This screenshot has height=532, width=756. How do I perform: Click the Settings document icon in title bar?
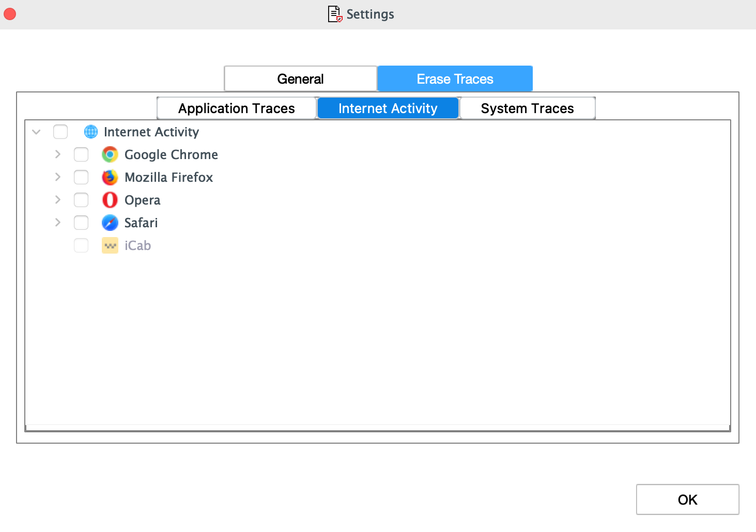pyautogui.click(x=335, y=14)
